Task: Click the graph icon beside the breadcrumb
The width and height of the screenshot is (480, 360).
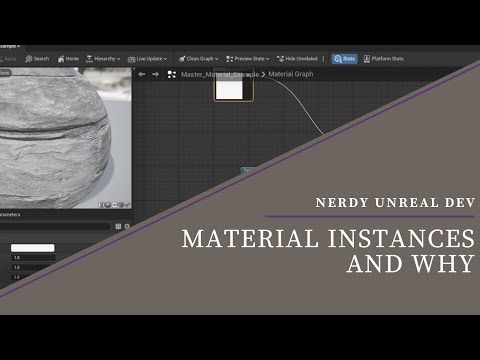Action: pos(172,74)
